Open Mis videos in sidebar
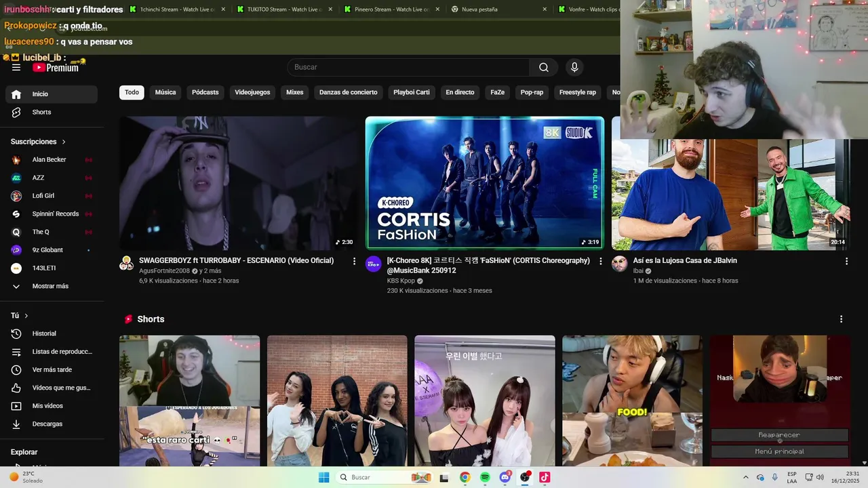Image resolution: width=868 pixels, height=488 pixels. pyautogui.click(x=52, y=406)
